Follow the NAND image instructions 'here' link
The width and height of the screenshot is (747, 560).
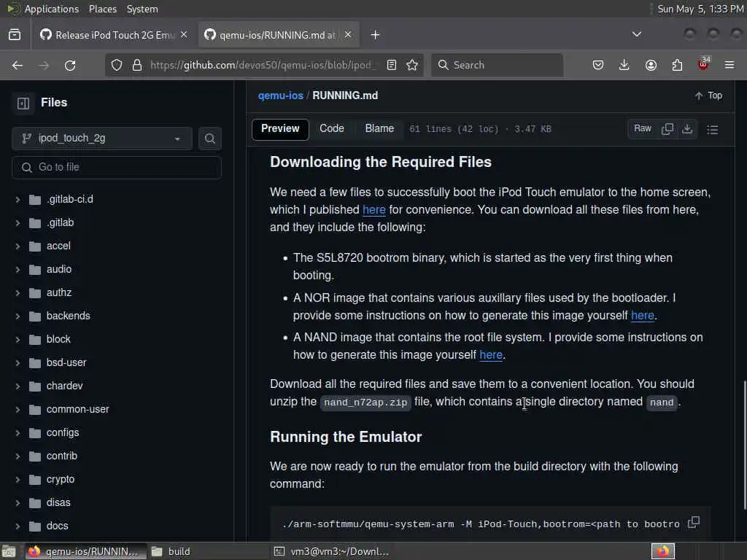coord(491,355)
